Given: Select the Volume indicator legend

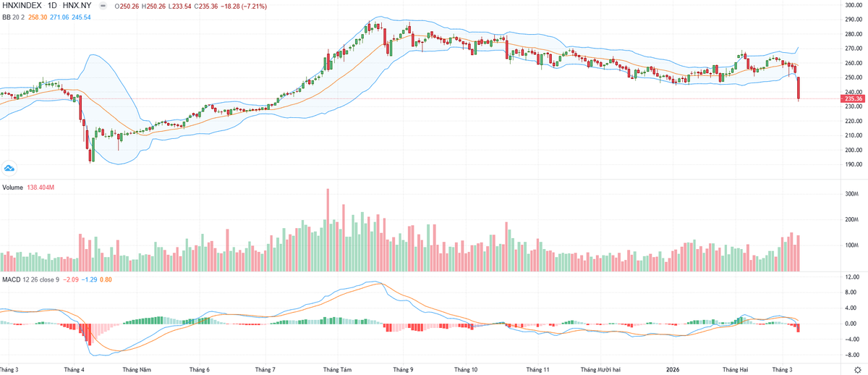Looking at the screenshot, I should tap(13, 187).
